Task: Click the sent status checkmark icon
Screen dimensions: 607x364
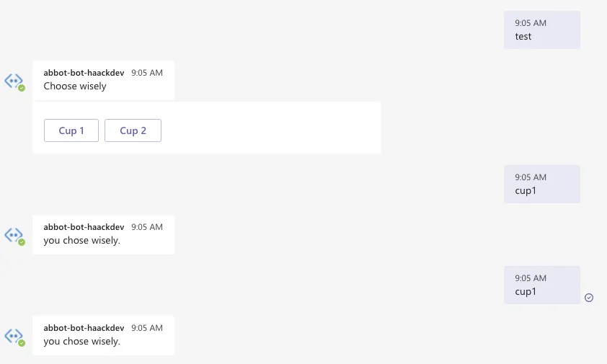Action: [x=589, y=298]
